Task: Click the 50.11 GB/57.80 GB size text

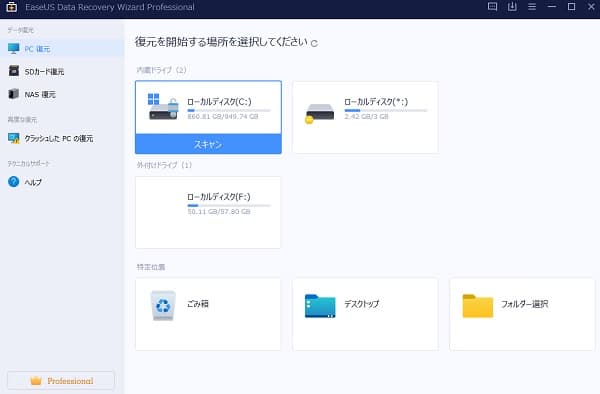Action: point(218,212)
